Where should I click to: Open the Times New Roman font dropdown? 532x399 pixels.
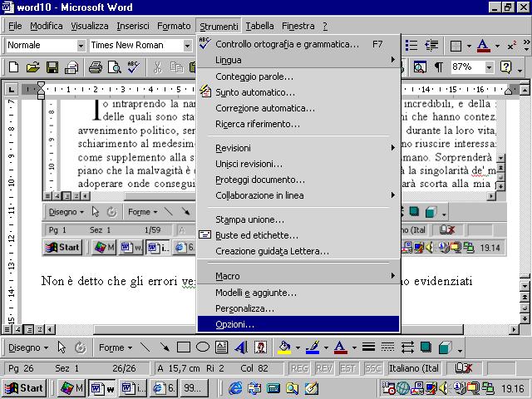coord(187,46)
